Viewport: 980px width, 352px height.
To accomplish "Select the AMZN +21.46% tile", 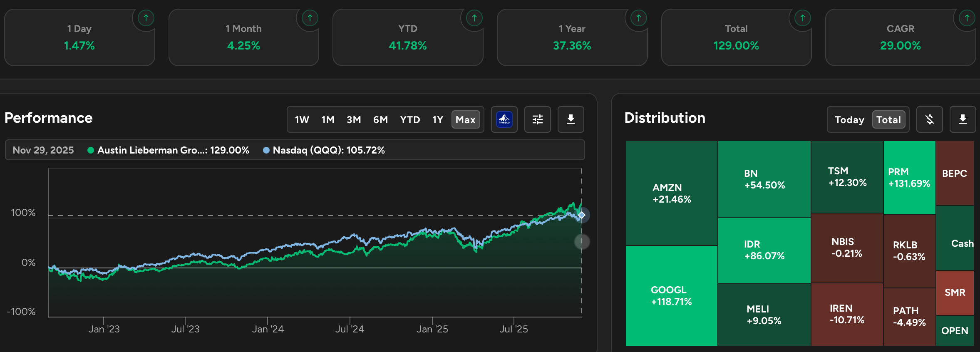I will (x=672, y=193).
